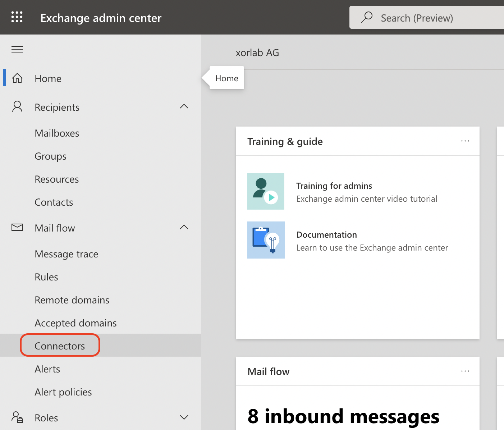This screenshot has width=504, height=430.
Task: Open Accepted domains page
Action: coord(75,323)
